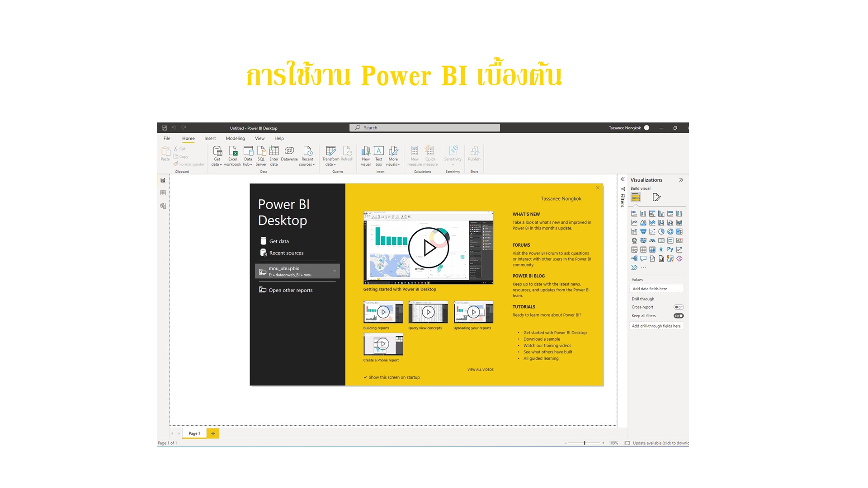This screenshot has width=868, height=488.
Task: Open the File menu
Action: click(167, 138)
